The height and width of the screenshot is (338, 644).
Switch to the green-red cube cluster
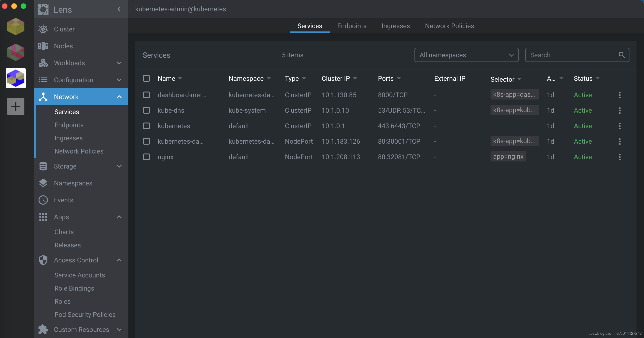15,52
